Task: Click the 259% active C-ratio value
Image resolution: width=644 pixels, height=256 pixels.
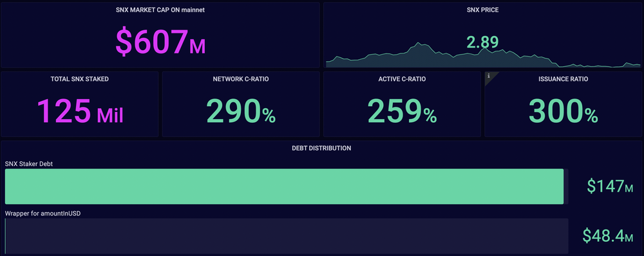Action: 402,111
